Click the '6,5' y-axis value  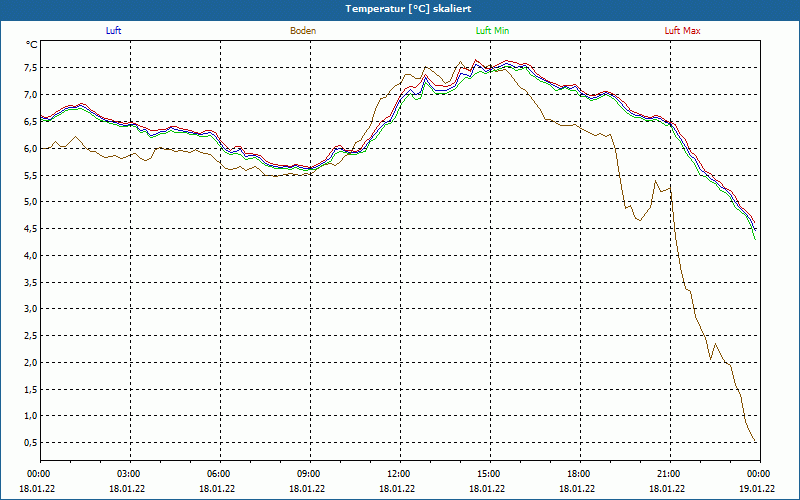point(31,121)
